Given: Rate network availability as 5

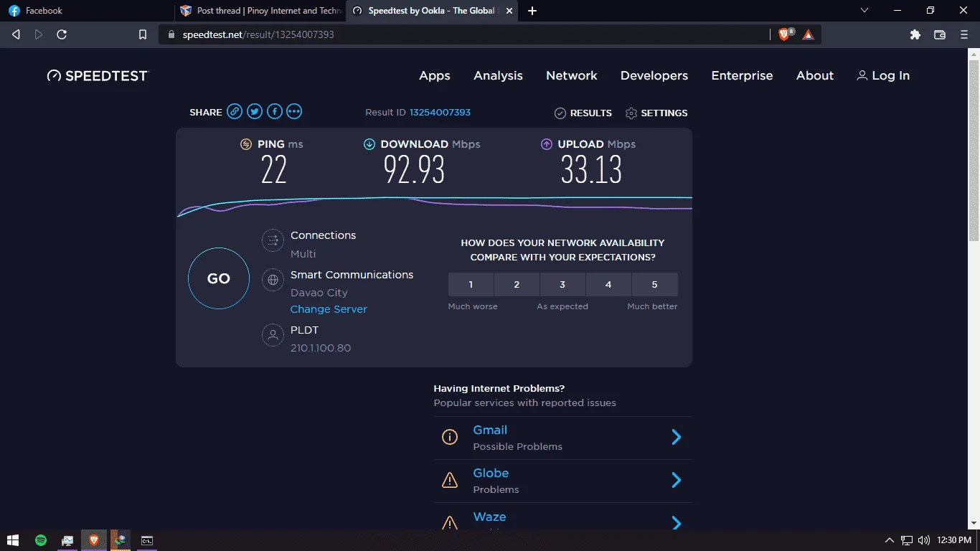Looking at the screenshot, I should pos(654,284).
